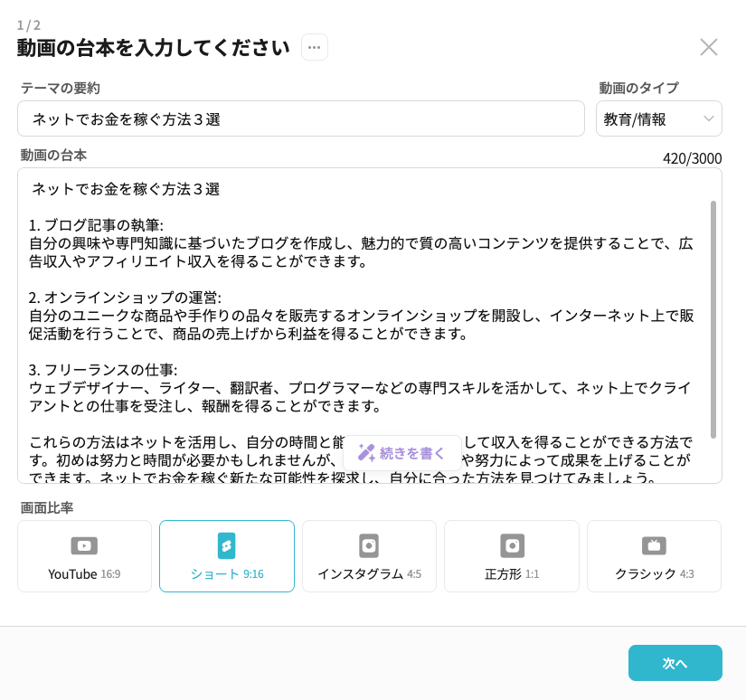The width and height of the screenshot is (746, 700).
Task: Click the script textarea scrollbar
Action: [x=713, y=317]
